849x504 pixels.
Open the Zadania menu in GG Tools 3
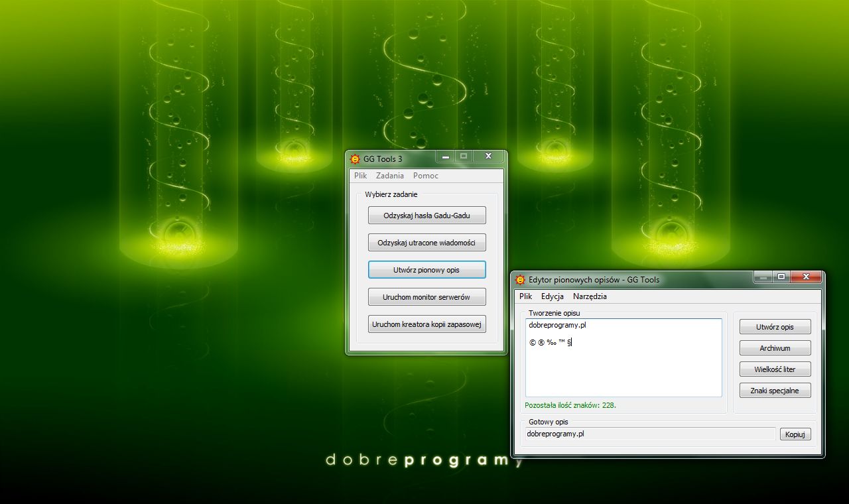[x=390, y=176]
